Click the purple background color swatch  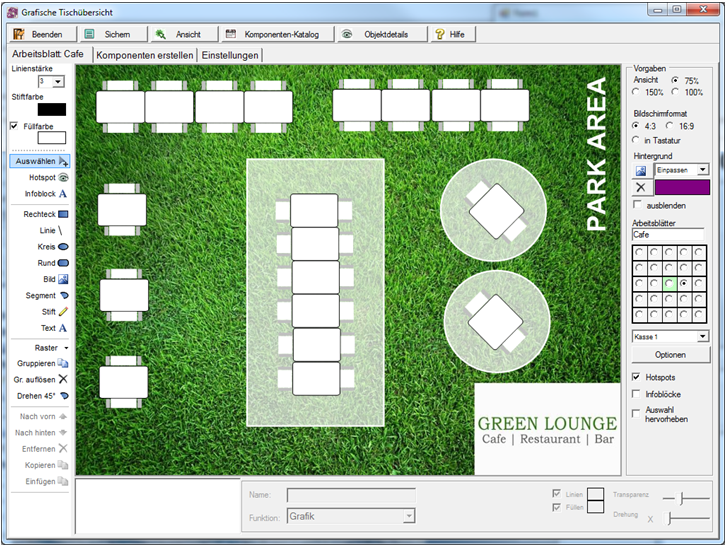[x=682, y=187]
